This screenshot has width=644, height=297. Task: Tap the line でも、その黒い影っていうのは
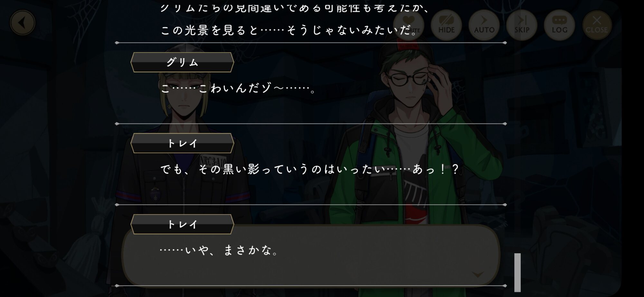(309, 169)
